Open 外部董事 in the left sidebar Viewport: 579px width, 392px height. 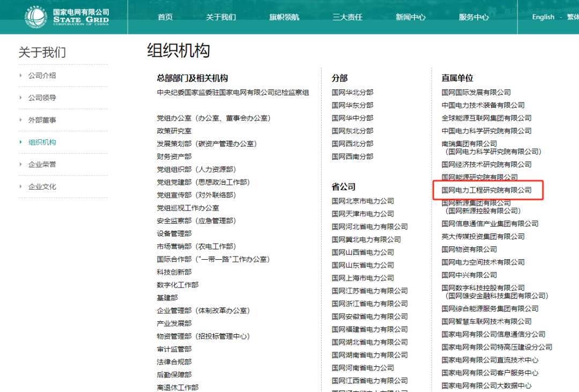(x=42, y=120)
